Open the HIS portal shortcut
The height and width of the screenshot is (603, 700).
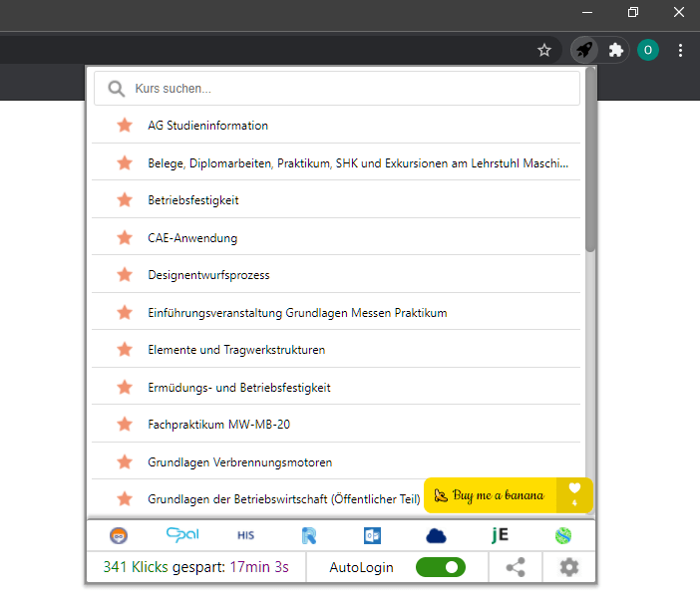246,535
